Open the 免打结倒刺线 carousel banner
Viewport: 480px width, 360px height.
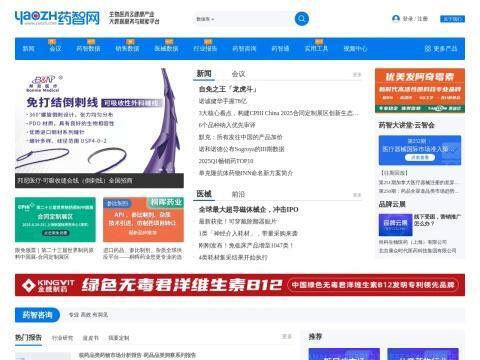click(99, 121)
